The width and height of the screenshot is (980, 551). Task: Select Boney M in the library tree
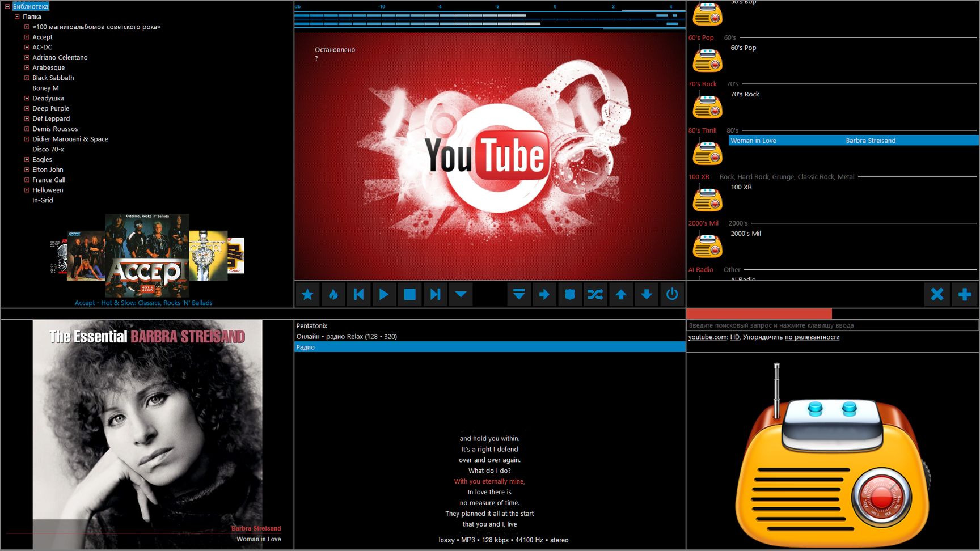click(x=45, y=88)
